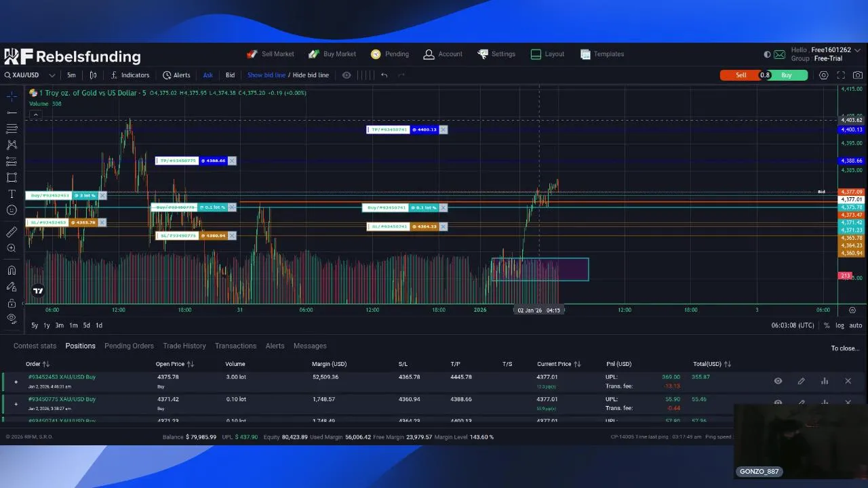Select the Text drawing tool
This screenshot has height=488, width=868.
[x=12, y=194]
